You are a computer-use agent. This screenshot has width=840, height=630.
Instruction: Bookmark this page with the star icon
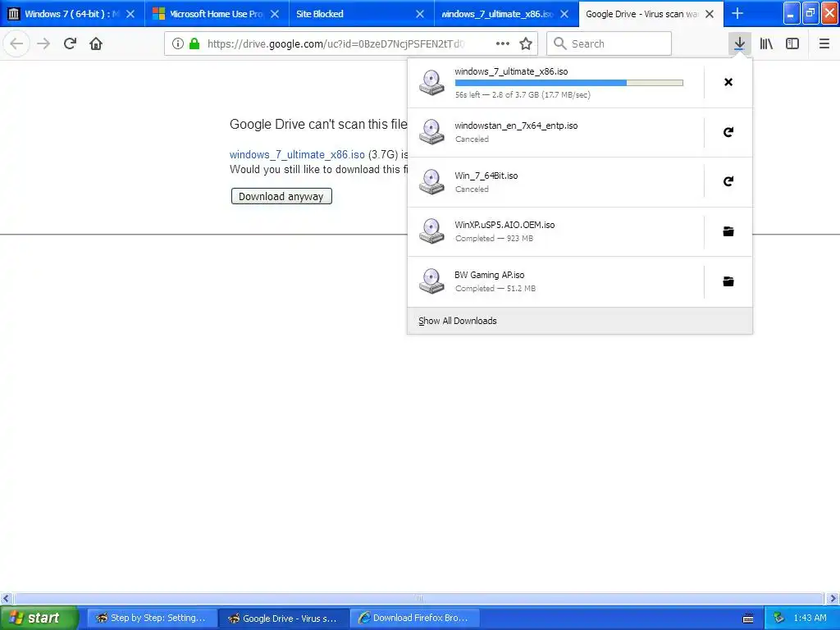tap(526, 43)
